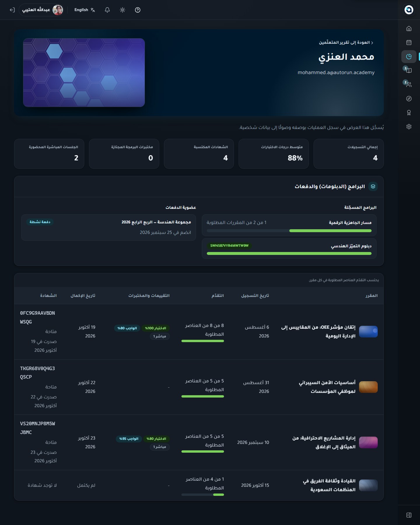Open مجموعة الهندسة – الربع الرابع 2026 cohort

click(x=108, y=228)
